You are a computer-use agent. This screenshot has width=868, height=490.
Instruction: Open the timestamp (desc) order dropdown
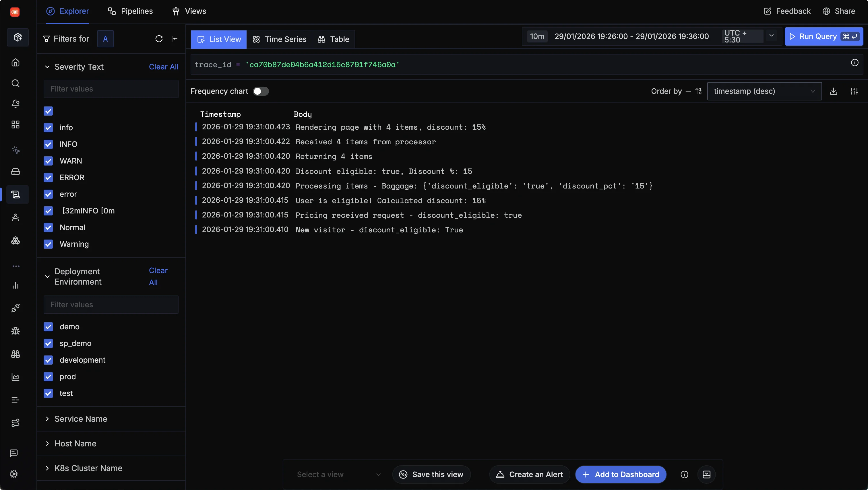tap(764, 91)
